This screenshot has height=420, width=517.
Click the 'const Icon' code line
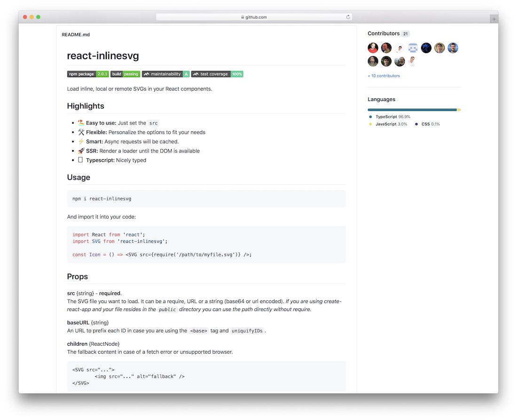162,255
